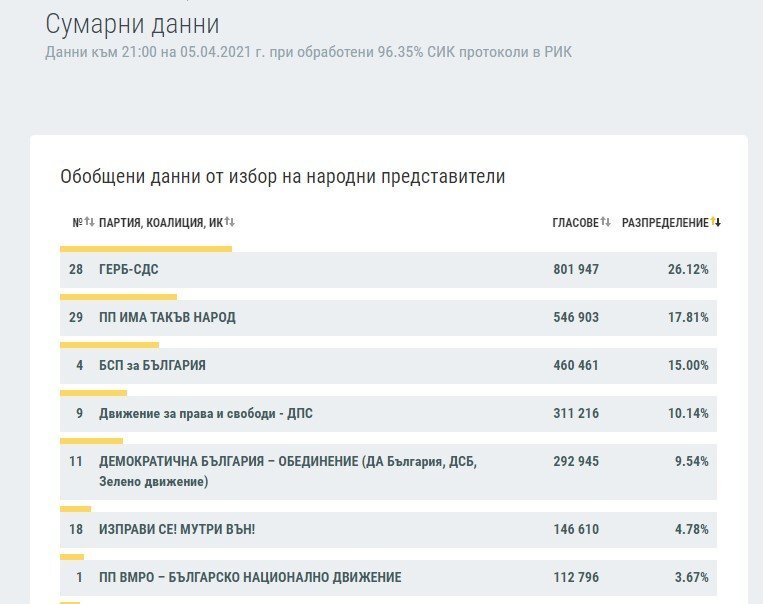The width and height of the screenshot is (763, 604).
Task: Sort by ГЛАСОВЕ arrows icon
Action: tap(605, 222)
